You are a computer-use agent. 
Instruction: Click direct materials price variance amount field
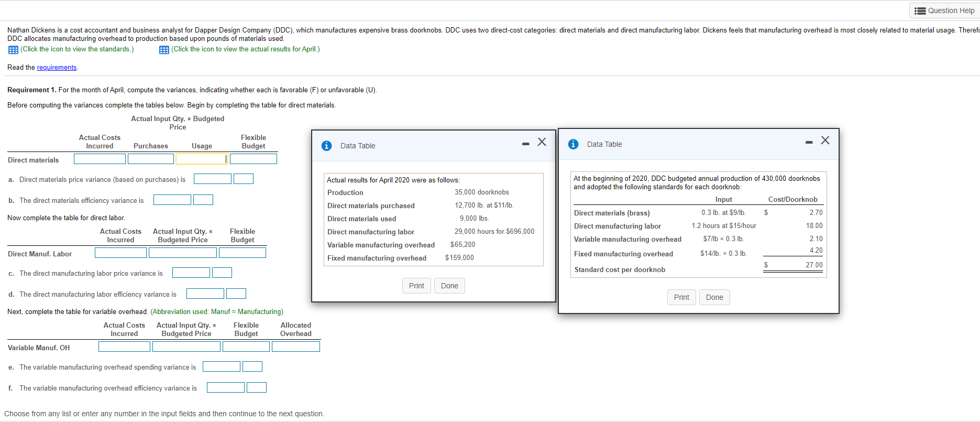point(213,179)
